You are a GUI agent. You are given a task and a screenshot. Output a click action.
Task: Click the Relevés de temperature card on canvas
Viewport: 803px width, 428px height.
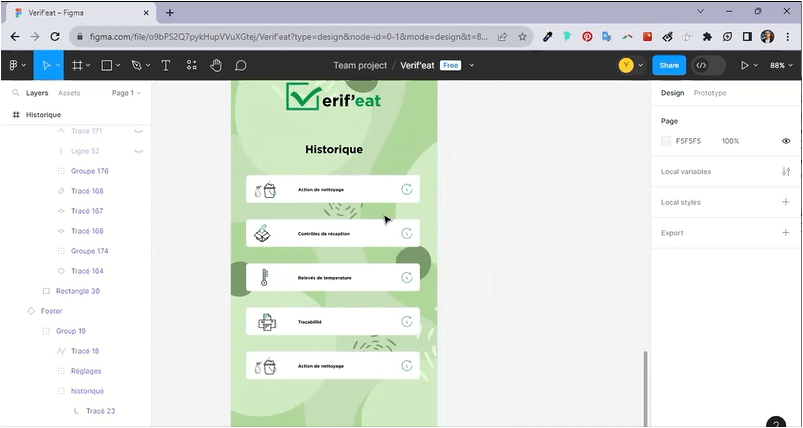pyautogui.click(x=333, y=277)
